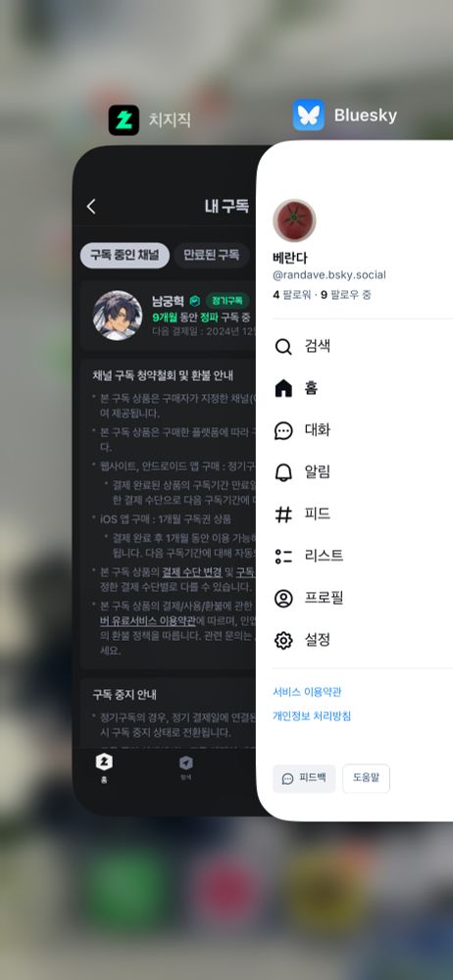Open 서비스 이용약관 link

[x=307, y=692]
